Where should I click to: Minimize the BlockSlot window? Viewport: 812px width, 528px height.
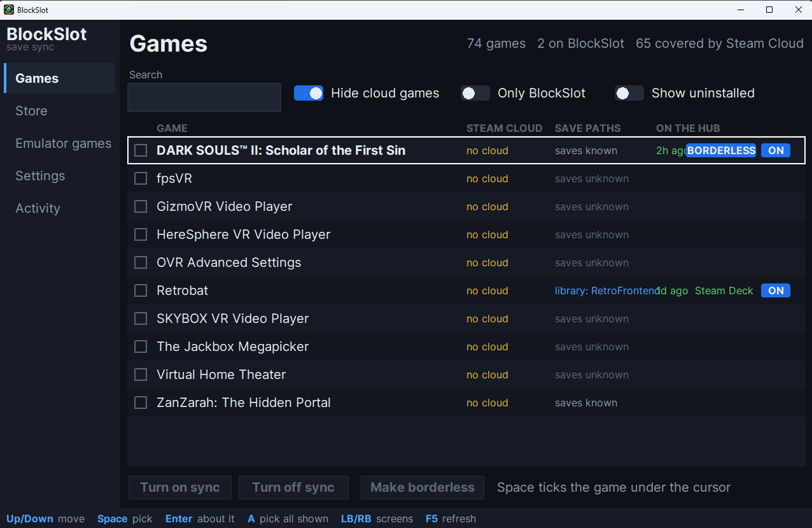tap(740, 10)
